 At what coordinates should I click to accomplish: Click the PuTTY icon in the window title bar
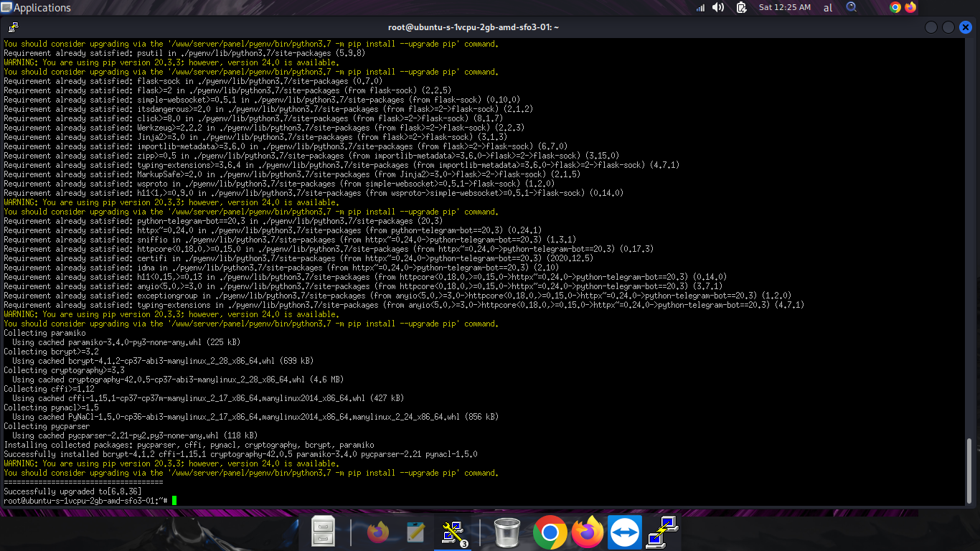13,27
